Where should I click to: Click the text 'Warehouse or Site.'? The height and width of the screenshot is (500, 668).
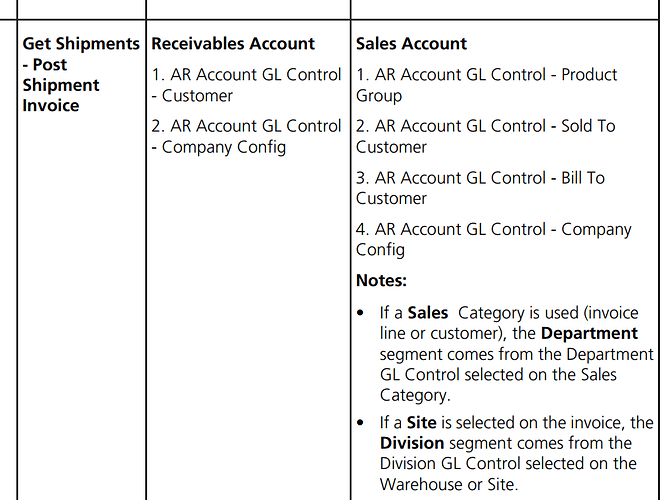pos(449,484)
